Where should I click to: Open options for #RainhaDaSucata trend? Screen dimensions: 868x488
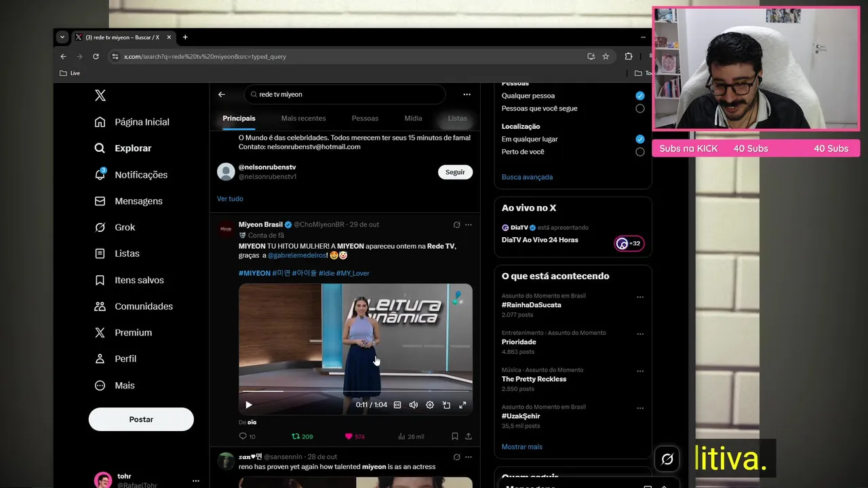(640, 297)
